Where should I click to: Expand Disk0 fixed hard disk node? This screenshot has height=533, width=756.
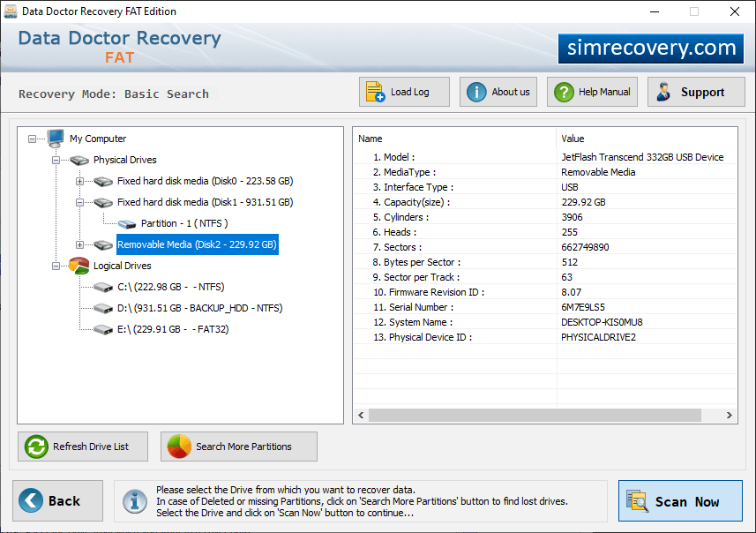79,182
